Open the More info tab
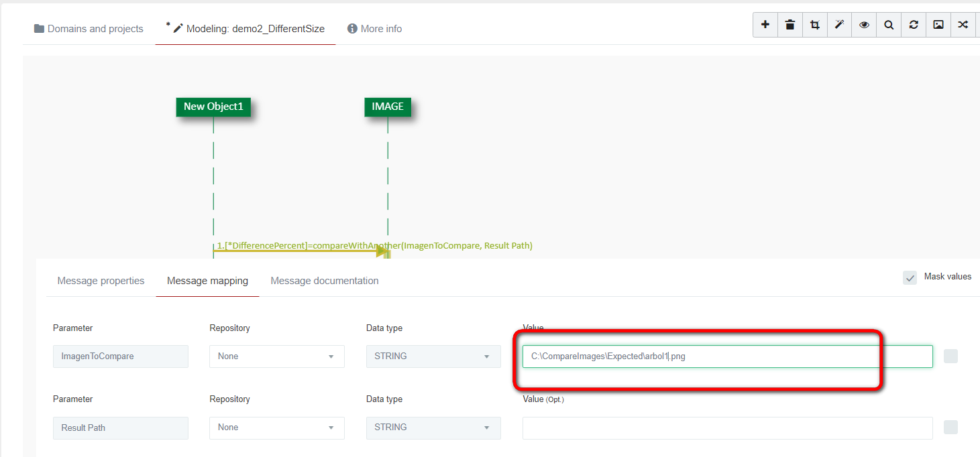Viewport: 980px width, 457px height. coord(375,29)
